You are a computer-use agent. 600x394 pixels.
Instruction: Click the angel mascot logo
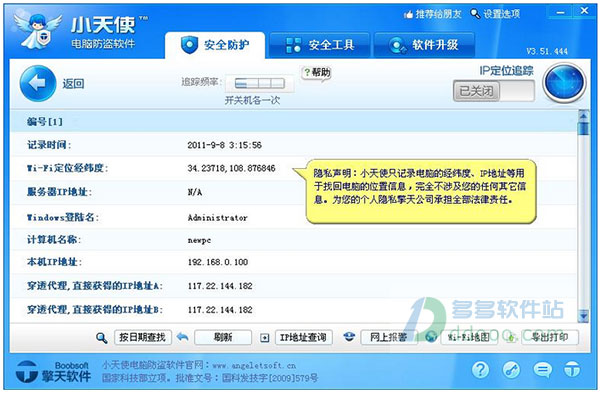point(38,31)
